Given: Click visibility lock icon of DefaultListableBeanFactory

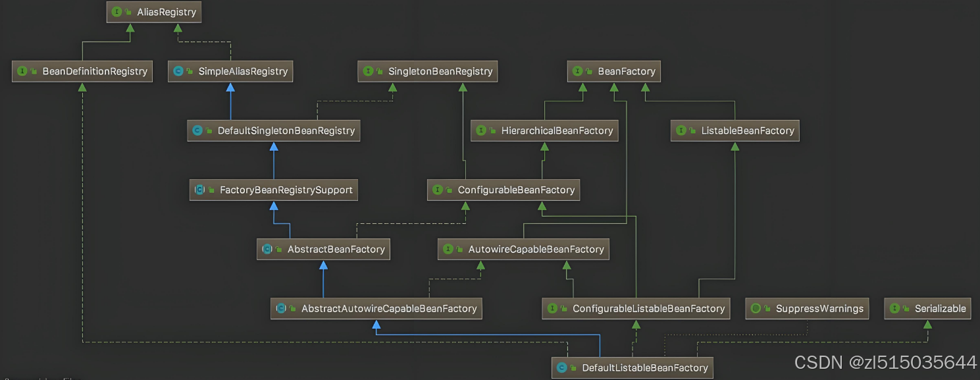Looking at the screenshot, I should [x=573, y=367].
